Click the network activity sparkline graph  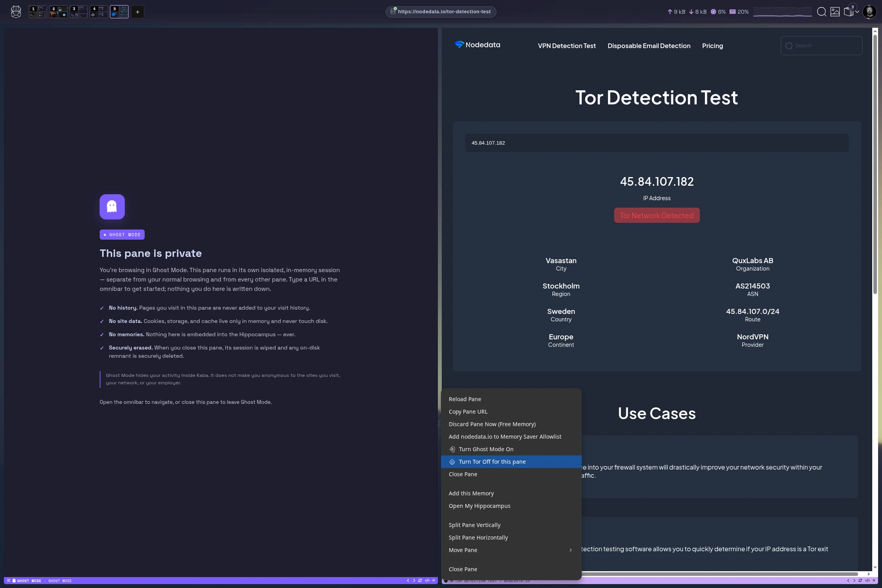(783, 12)
